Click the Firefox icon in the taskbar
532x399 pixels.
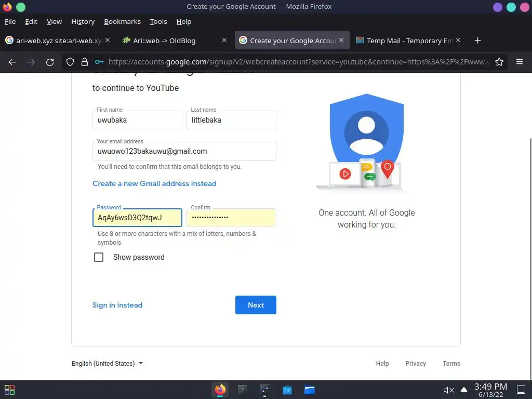[220, 390]
